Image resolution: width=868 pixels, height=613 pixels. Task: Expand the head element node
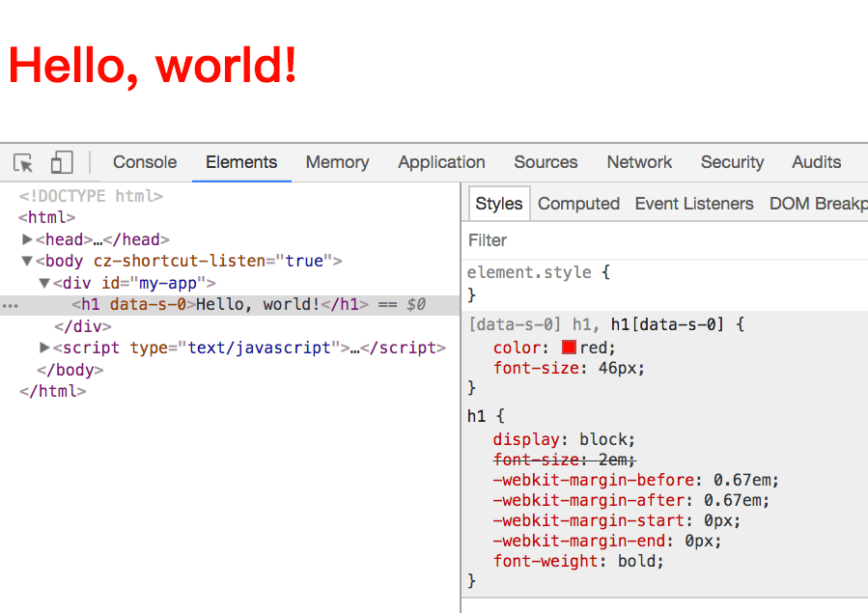click(27, 239)
